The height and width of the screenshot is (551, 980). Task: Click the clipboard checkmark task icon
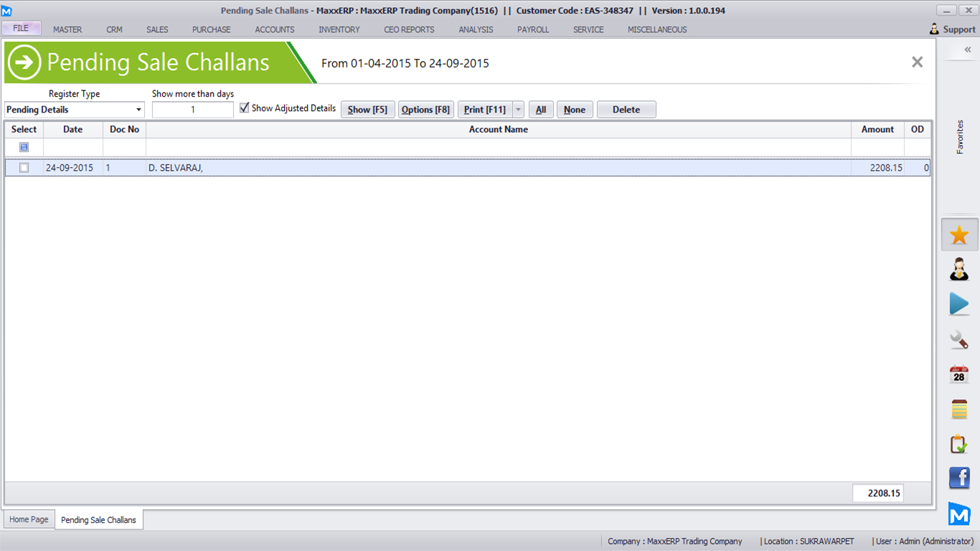[959, 444]
